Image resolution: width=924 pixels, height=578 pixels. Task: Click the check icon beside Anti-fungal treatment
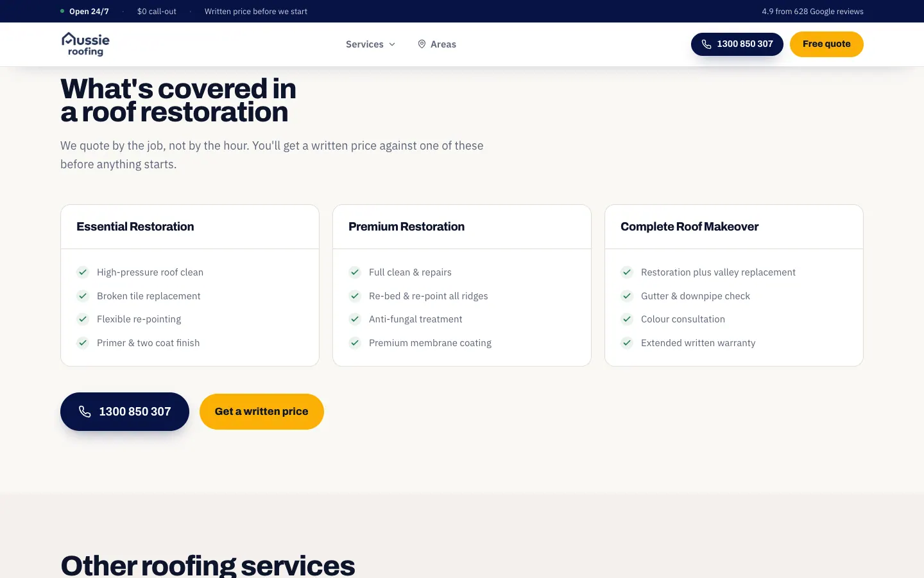point(355,319)
